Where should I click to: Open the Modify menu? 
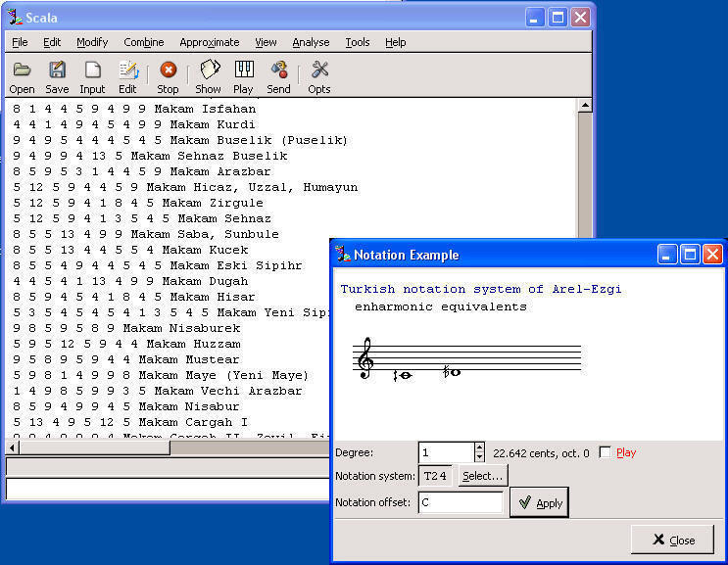click(92, 42)
